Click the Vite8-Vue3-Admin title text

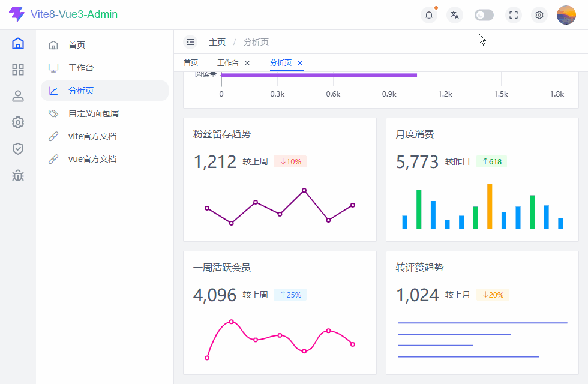(x=74, y=14)
